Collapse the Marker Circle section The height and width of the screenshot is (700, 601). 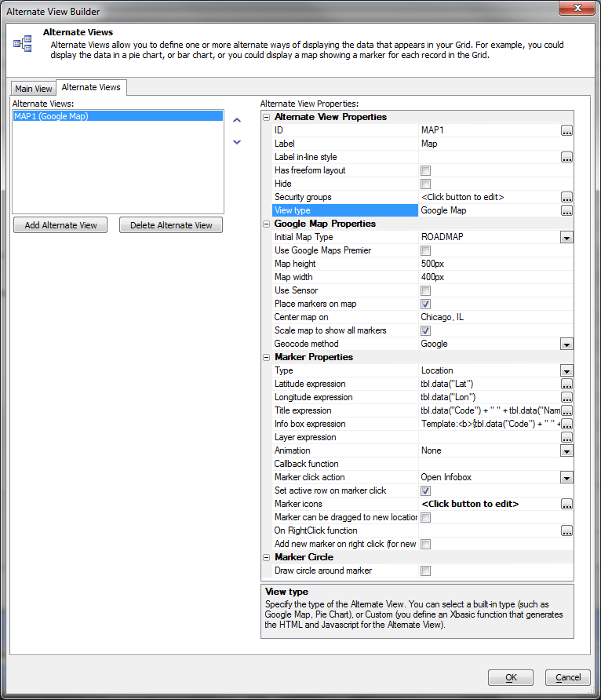pos(266,558)
